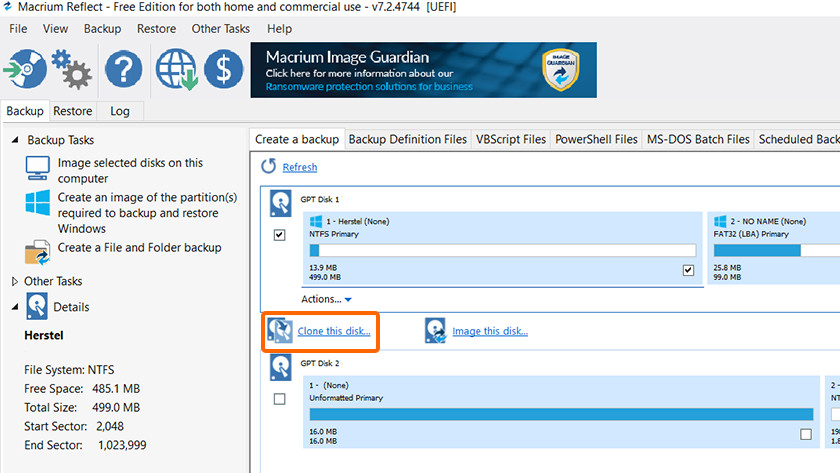Viewport: 840px width, 473px height.
Task: Collapse the Backup Tasks tree section
Action: [x=15, y=140]
